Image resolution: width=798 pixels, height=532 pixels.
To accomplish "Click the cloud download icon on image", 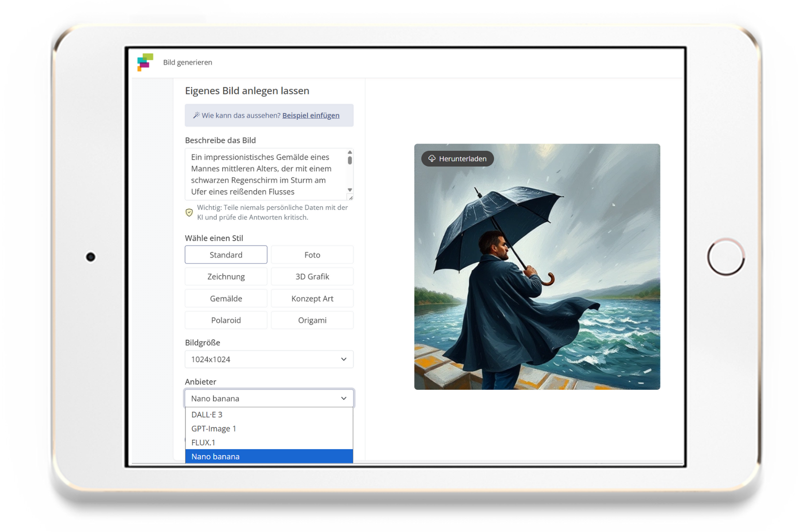I will click(x=432, y=159).
